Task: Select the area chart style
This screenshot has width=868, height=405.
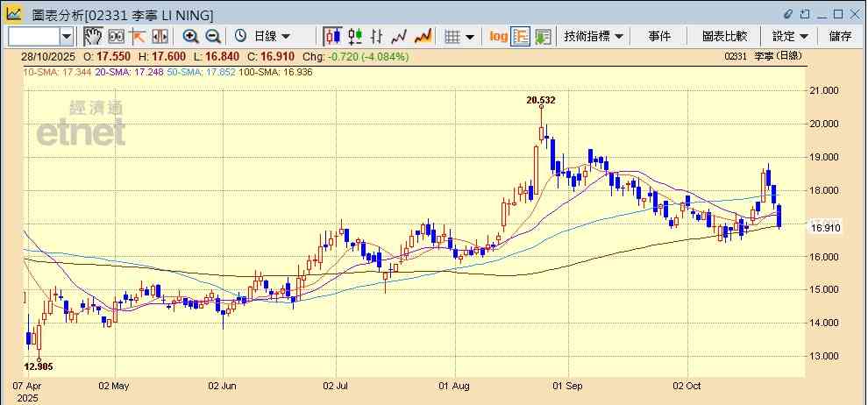Action: pos(423,36)
